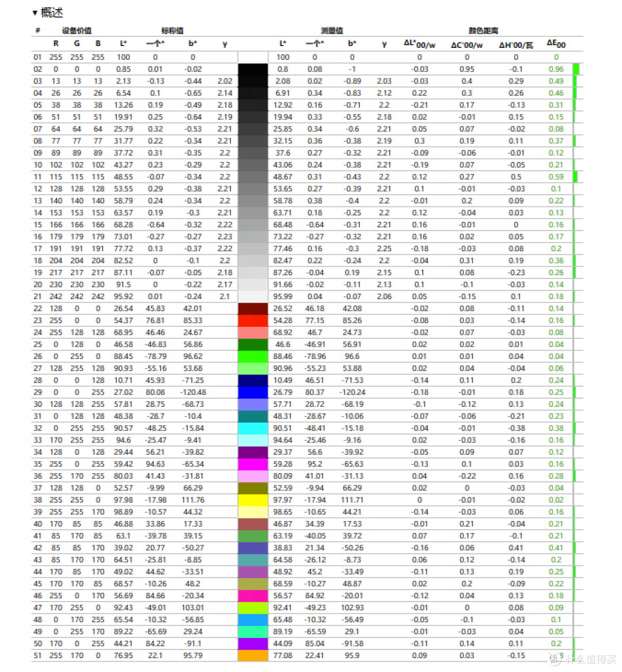Image resolution: width=622 pixels, height=672 pixels.
Task: Select the cyan swatch in row 32
Action: [253, 428]
